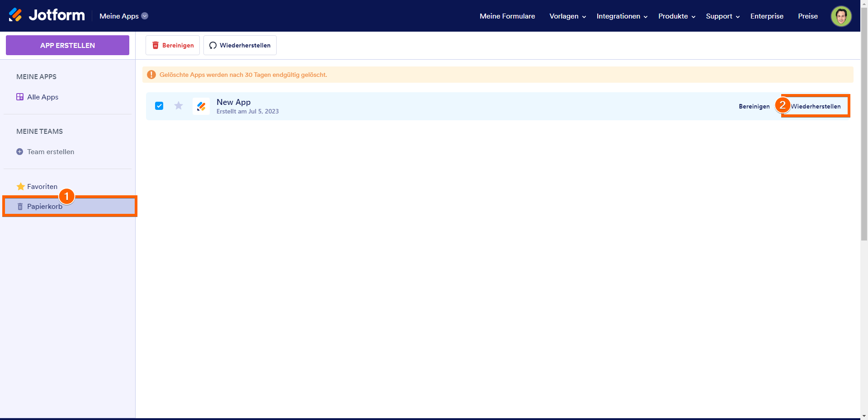This screenshot has height=420, width=868.
Task: Click the scrollbar down arrow
Action: pos(864,415)
